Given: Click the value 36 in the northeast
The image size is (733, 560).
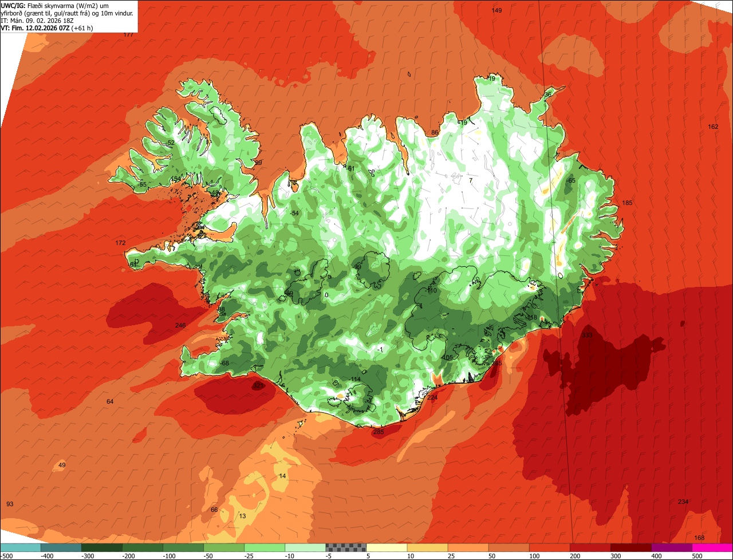Looking at the screenshot, I should point(548,94).
